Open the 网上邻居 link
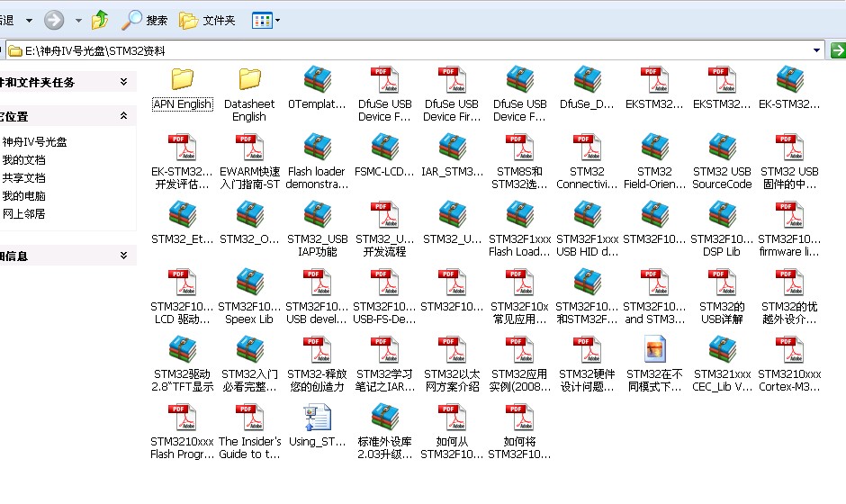The width and height of the screenshot is (846, 504). tap(23, 213)
